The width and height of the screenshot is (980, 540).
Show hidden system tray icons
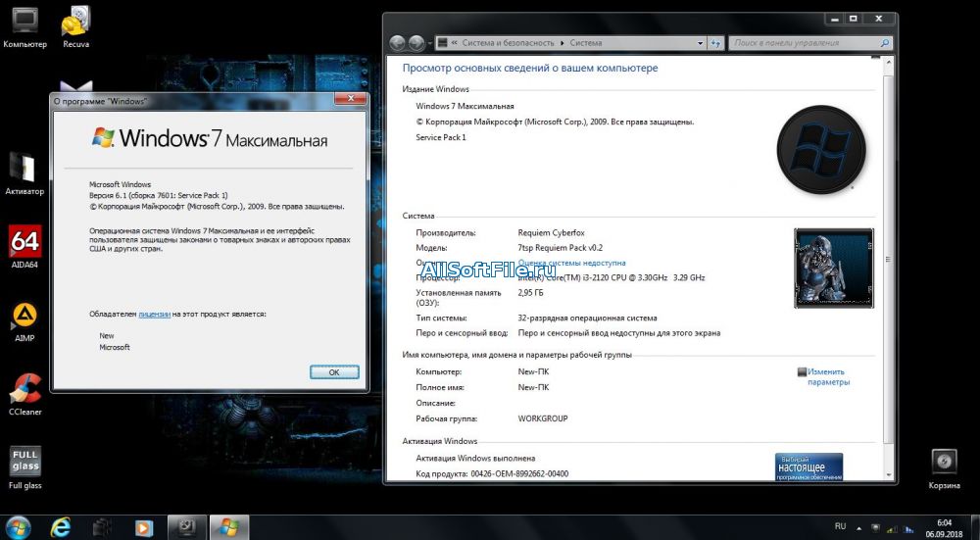[x=858, y=527]
